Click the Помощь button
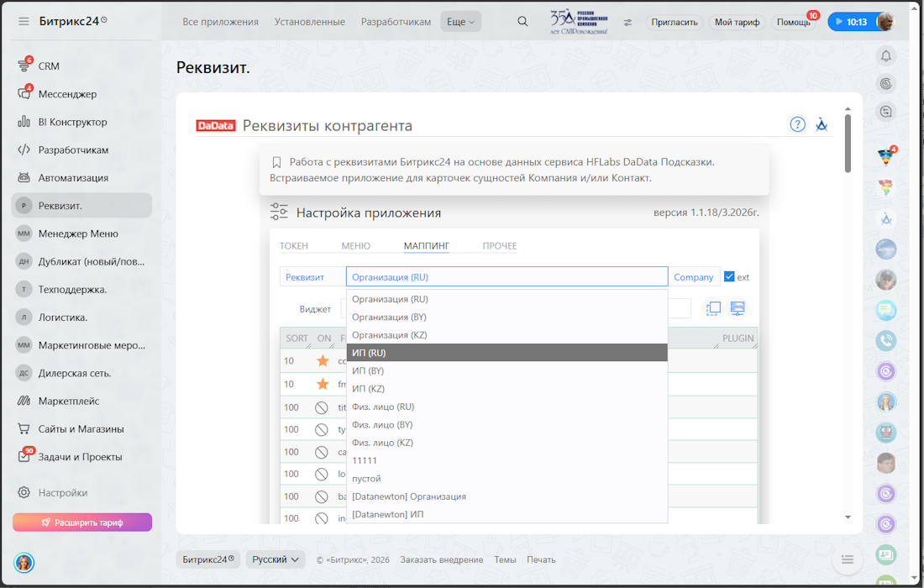Screen dimensions: 924x588 [x=793, y=22]
